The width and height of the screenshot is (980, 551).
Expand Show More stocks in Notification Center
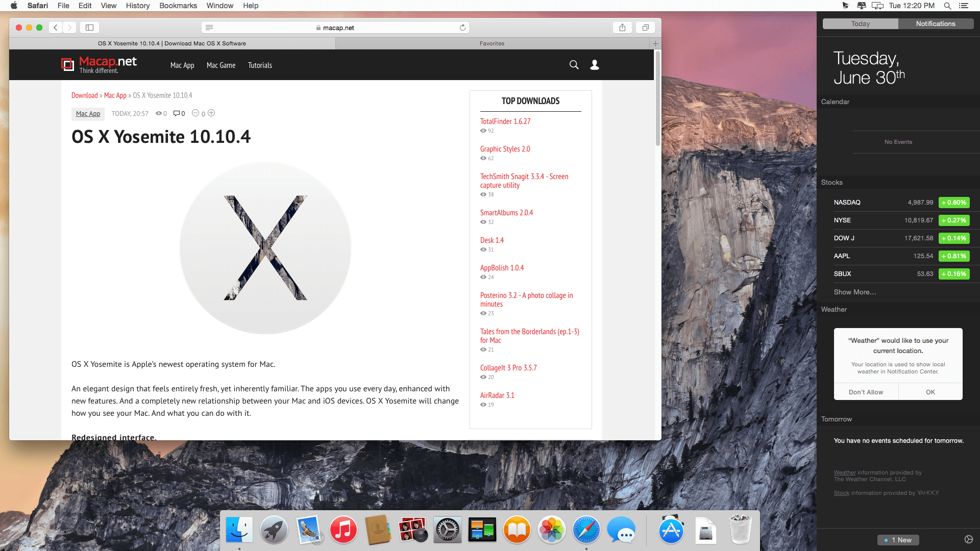pyautogui.click(x=853, y=291)
